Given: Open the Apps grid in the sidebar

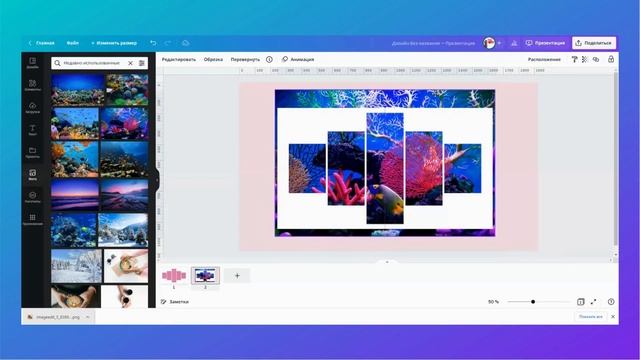Looking at the screenshot, I should pyautogui.click(x=33, y=219).
